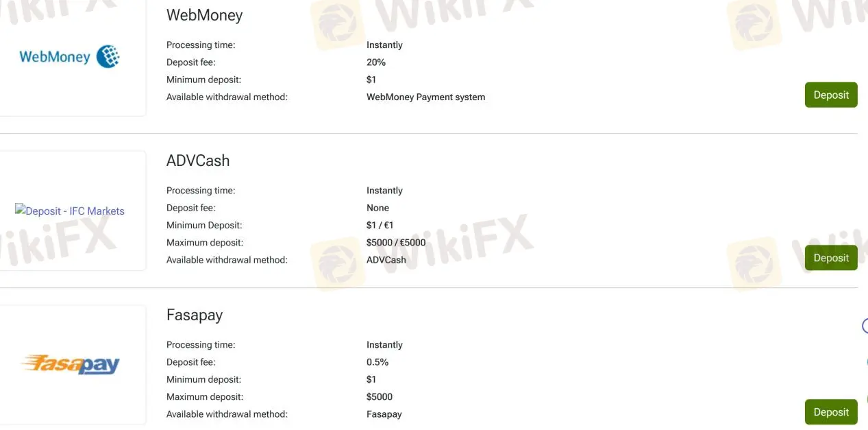The width and height of the screenshot is (868, 430).
Task: Click the 0.5% Fasapay deposit fee value
Action: pyautogui.click(x=377, y=362)
